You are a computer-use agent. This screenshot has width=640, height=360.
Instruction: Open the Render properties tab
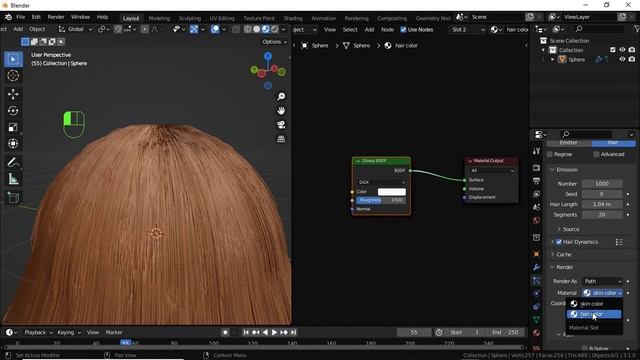click(x=536, y=168)
